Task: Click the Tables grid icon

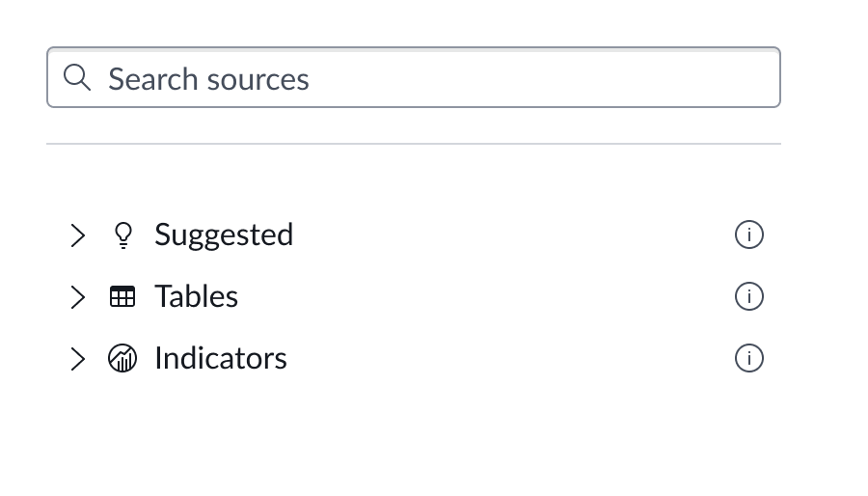Action: [122, 297]
